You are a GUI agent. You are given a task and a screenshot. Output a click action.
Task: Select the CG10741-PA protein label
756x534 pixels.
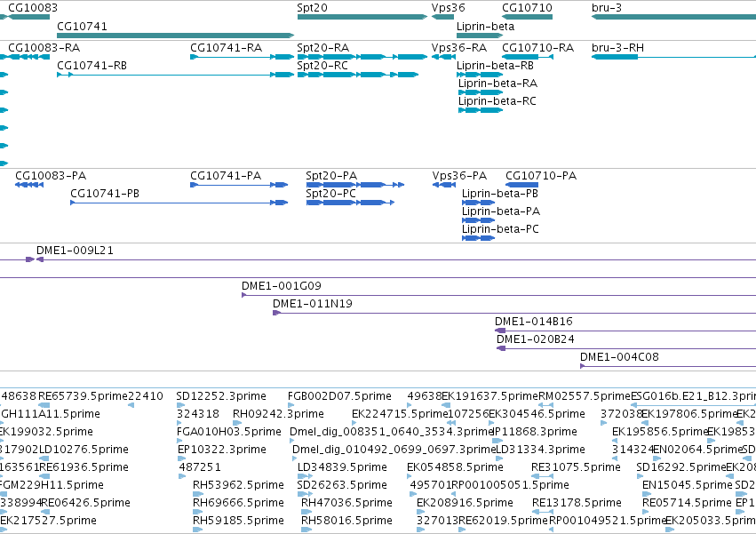[x=226, y=176]
